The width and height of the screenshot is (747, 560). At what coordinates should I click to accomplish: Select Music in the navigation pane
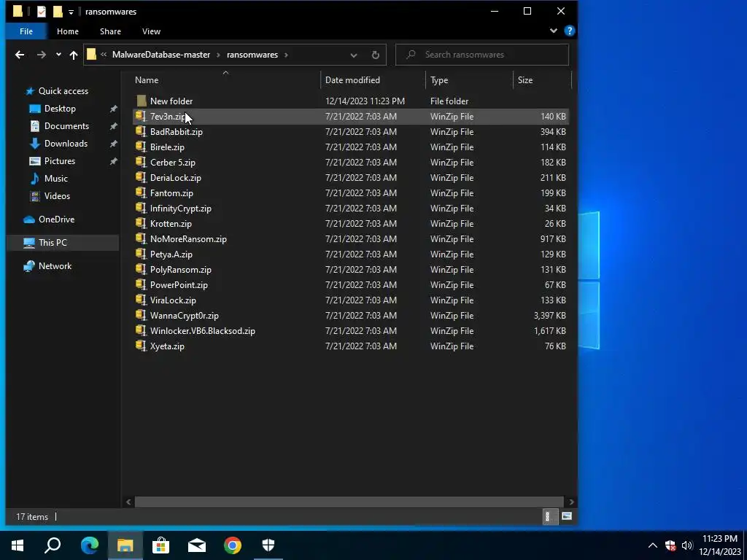coord(55,179)
